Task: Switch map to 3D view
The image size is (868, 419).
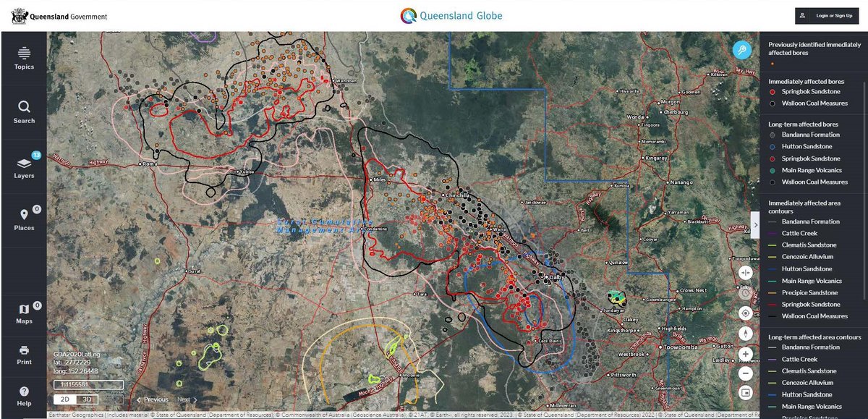Action: click(x=88, y=399)
